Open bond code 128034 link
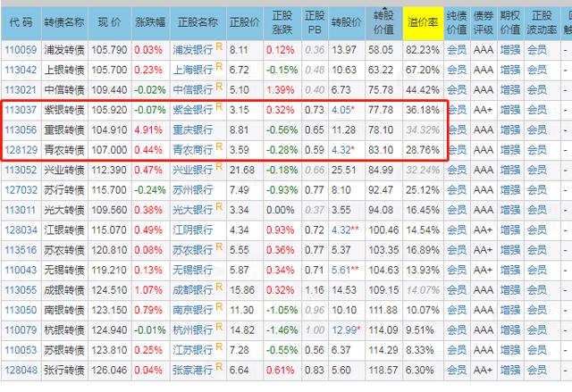This screenshot has width=572, height=392. (21, 229)
